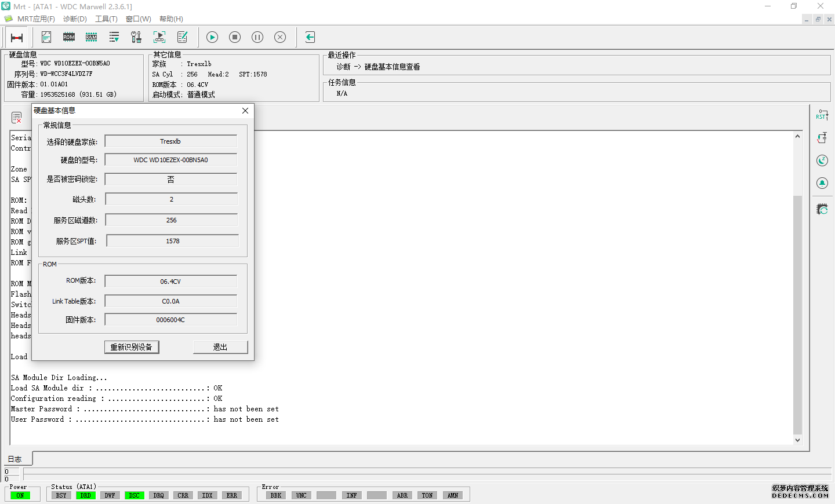Click the AMN error indicator
This screenshot has width=835, height=504.
coord(453,495)
